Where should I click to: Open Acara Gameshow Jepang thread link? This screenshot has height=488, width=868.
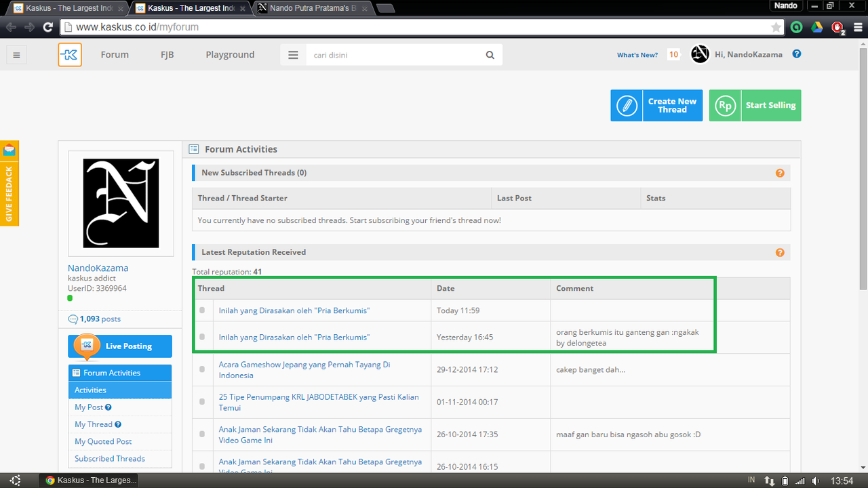click(304, 369)
